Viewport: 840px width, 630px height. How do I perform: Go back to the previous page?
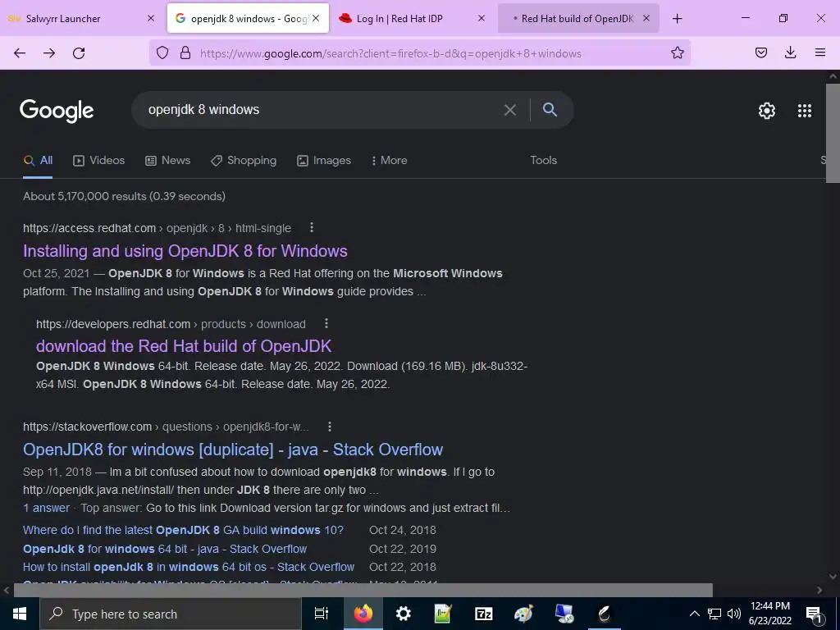[20, 52]
